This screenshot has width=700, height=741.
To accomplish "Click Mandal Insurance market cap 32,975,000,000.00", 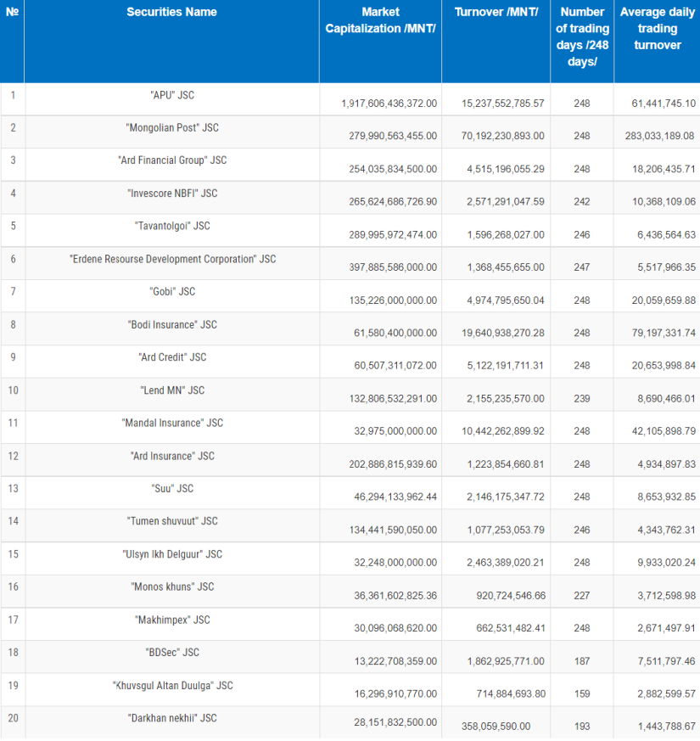I will pos(395,431).
